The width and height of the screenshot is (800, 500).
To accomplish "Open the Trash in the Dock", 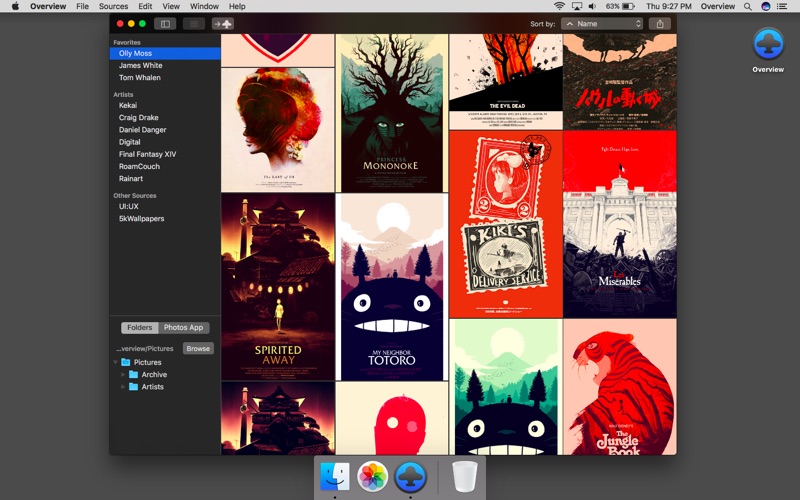I will [x=464, y=477].
